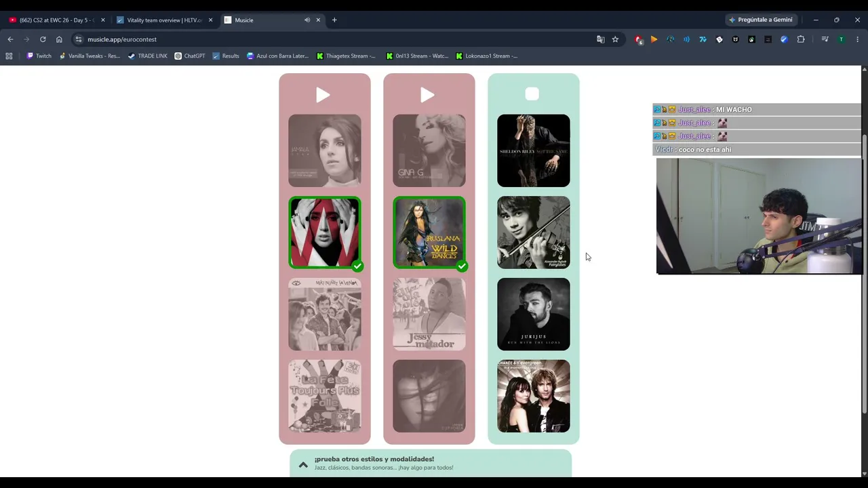Close the CS2 at EWC YouTube tab

(103, 20)
